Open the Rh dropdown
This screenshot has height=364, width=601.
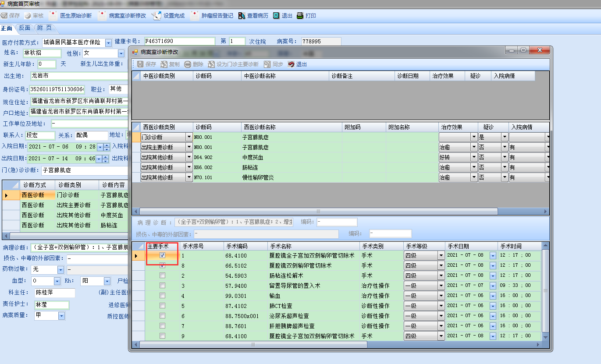point(107,281)
